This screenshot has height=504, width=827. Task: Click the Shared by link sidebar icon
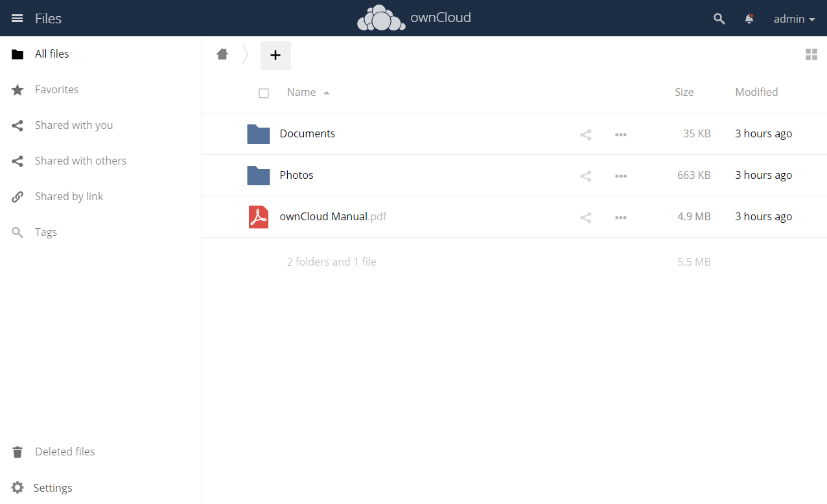17,196
